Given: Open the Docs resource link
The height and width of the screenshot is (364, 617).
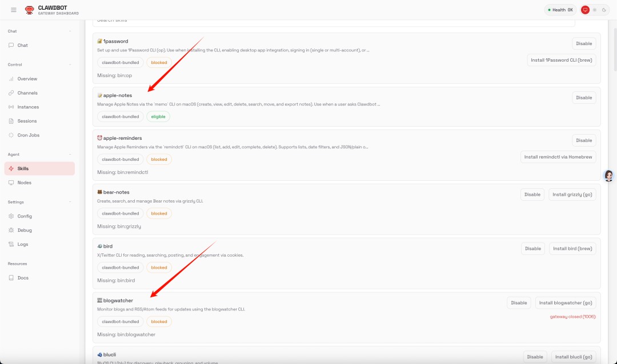Looking at the screenshot, I should pyautogui.click(x=39, y=277).
